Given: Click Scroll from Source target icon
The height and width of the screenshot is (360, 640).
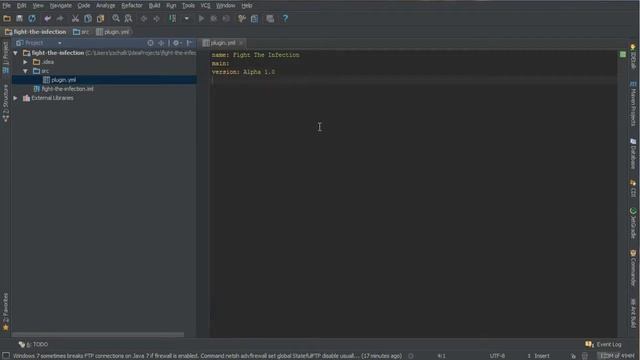Looking at the screenshot, I should (x=150, y=43).
